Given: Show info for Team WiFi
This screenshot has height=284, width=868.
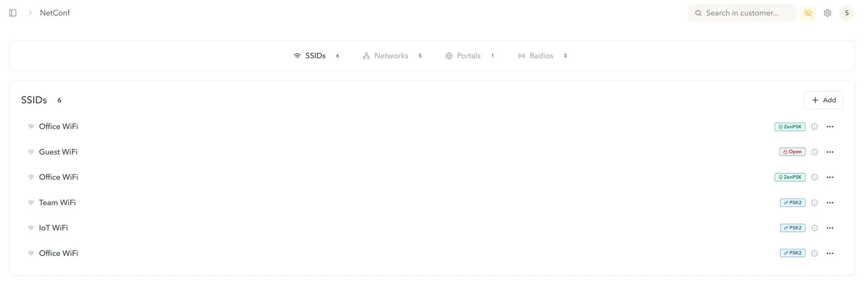Looking at the screenshot, I should pos(815,203).
